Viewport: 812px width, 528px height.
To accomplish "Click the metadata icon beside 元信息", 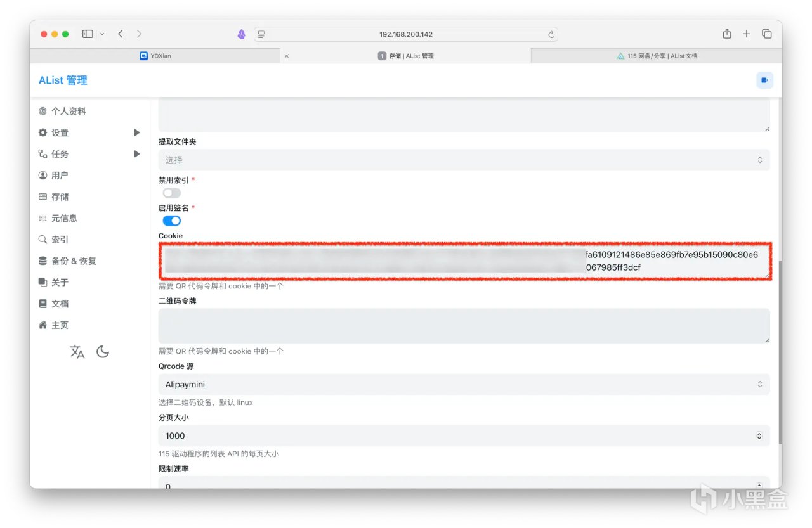I will point(43,218).
